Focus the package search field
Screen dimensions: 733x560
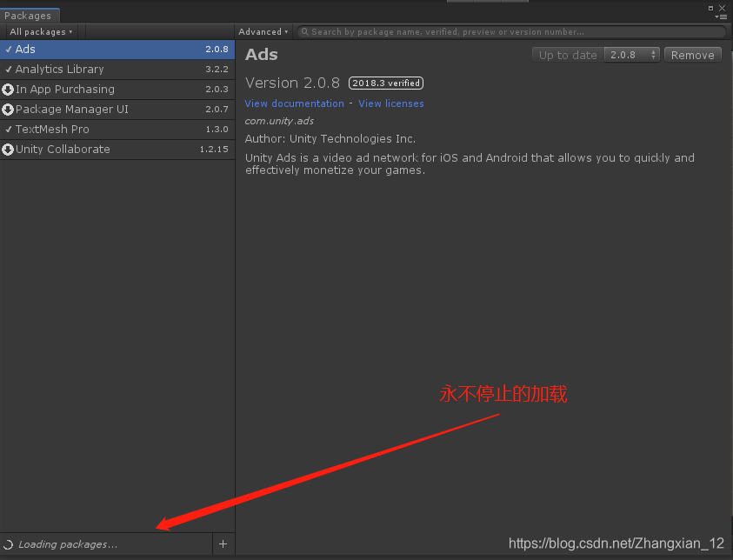pos(511,32)
